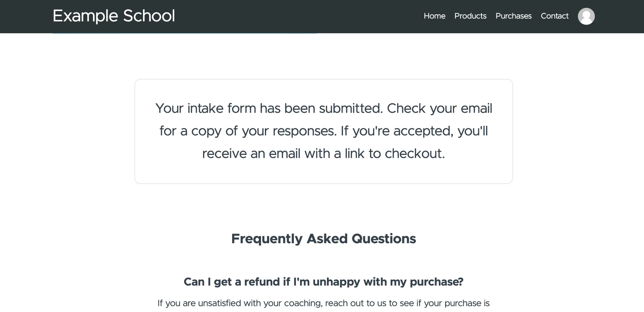Go to the Home page
The height and width of the screenshot is (312, 644).
pyautogui.click(x=434, y=16)
